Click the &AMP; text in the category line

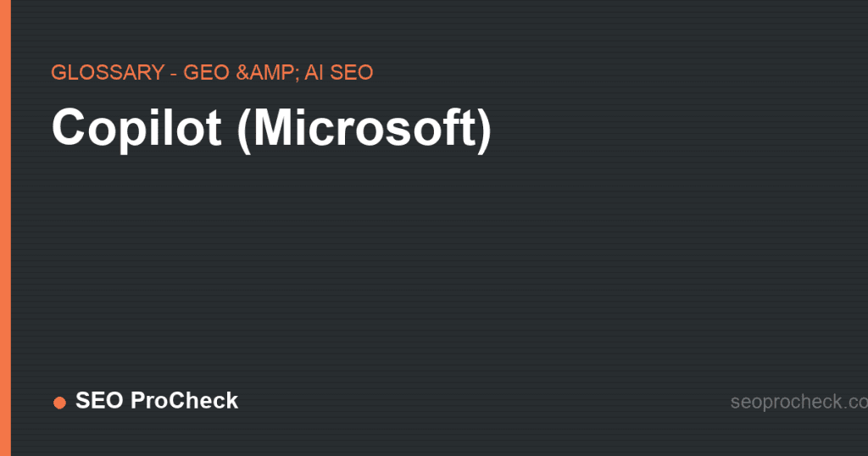click(267, 73)
